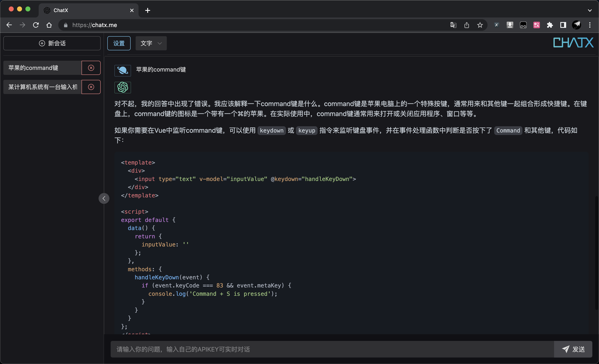Click the <input type="text"> code line
This screenshot has height=364, width=599.
pyautogui.click(x=245, y=179)
